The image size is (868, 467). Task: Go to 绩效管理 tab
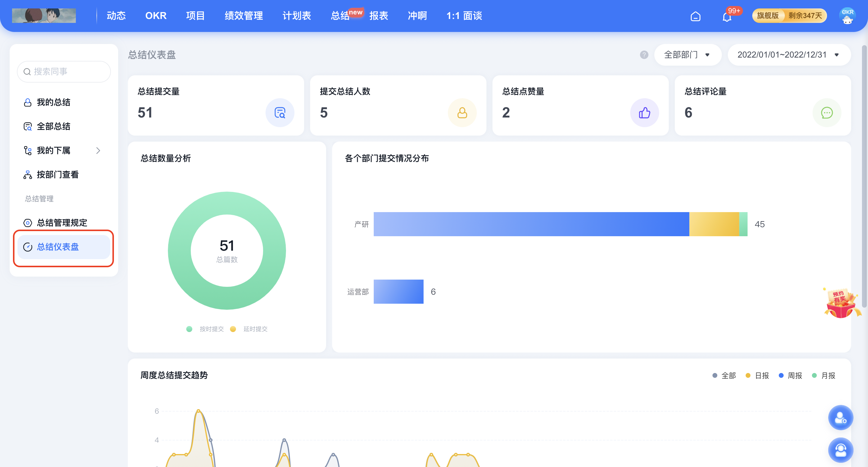(x=244, y=15)
